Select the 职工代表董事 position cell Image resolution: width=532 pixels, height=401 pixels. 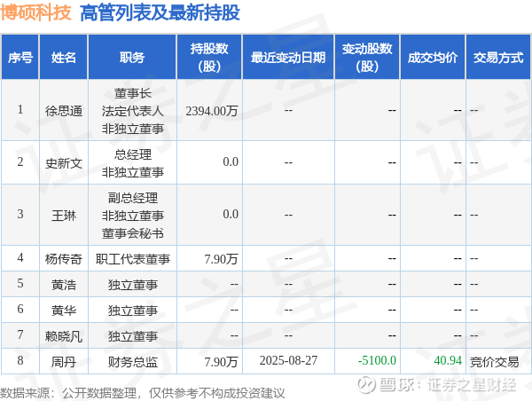133,259
